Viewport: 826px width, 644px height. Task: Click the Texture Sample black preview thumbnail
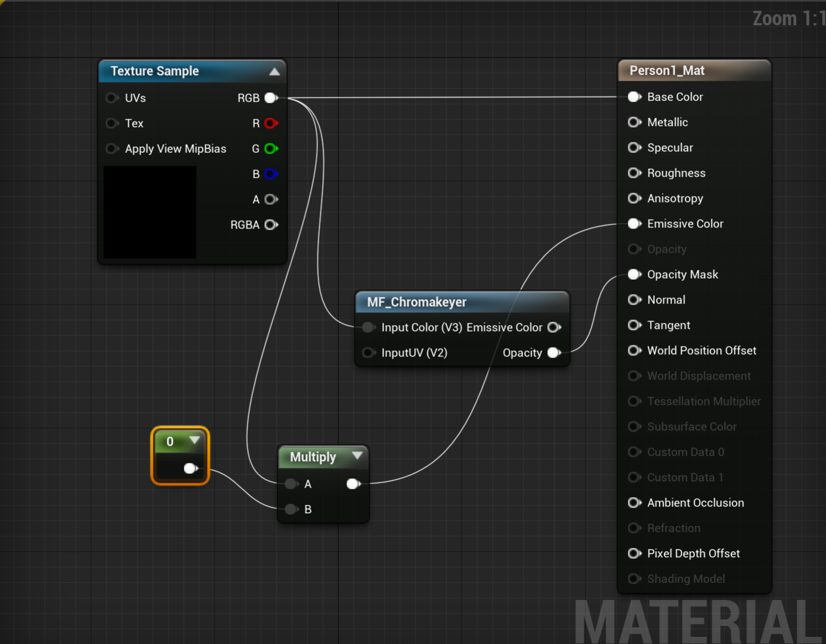[x=150, y=212]
